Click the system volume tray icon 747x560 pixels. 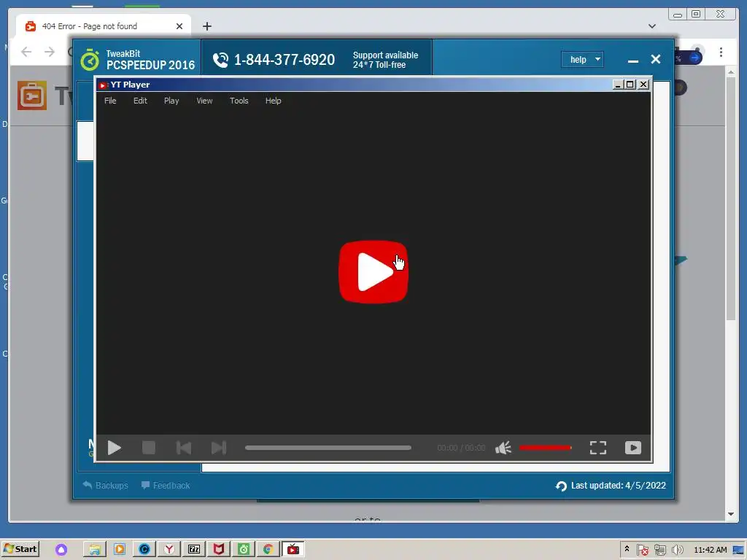pos(677,550)
